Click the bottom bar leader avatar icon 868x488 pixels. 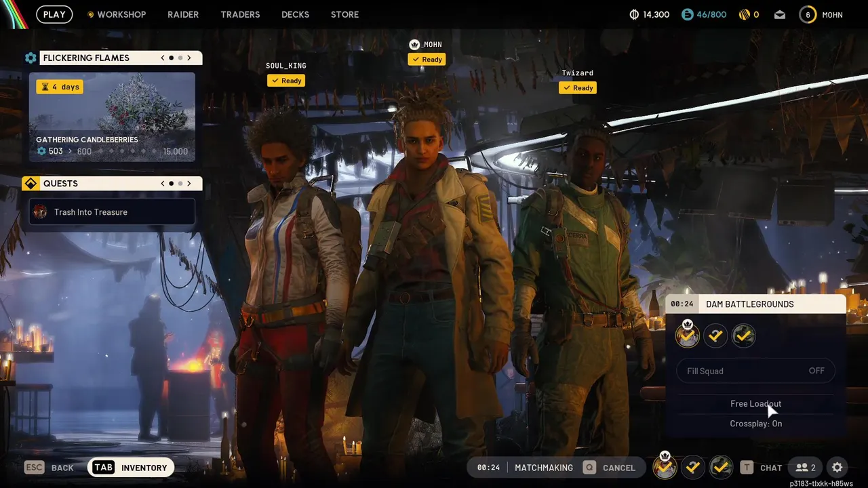[x=665, y=466]
